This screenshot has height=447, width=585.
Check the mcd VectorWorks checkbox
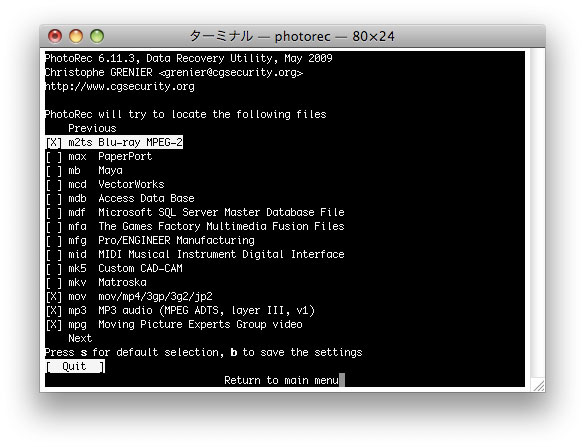point(105,184)
